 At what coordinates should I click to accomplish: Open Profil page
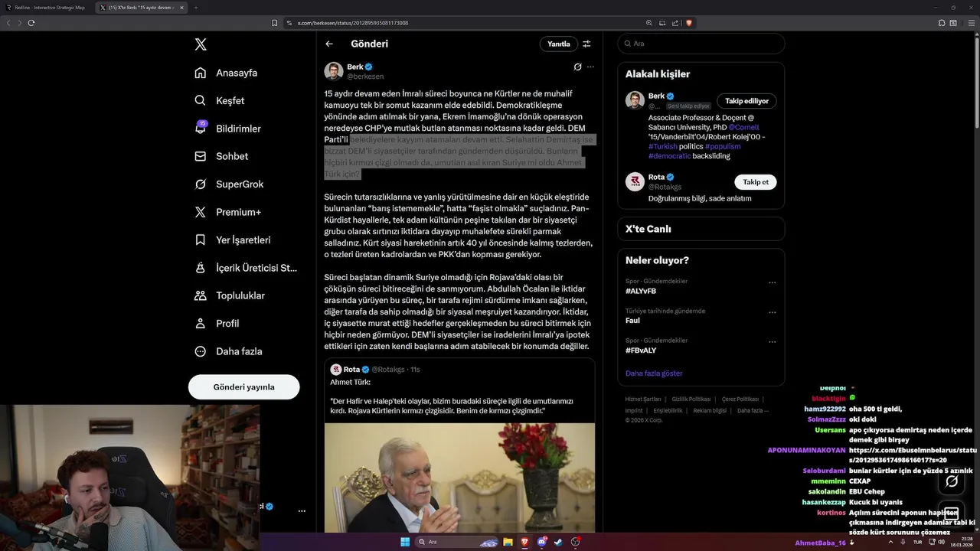tap(217, 323)
